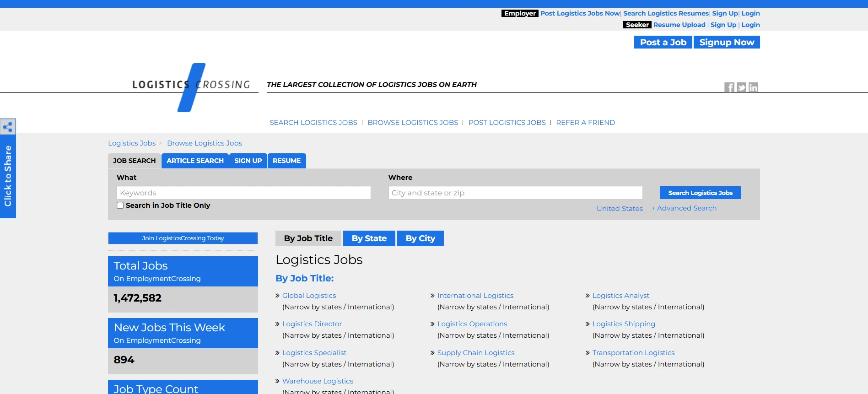
Task: Click the United States link
Action: pyautogui.click(x=620, y=209)
